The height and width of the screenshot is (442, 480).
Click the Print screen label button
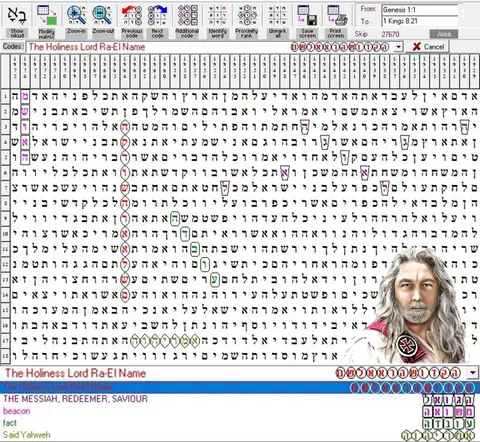click(336, 33)
